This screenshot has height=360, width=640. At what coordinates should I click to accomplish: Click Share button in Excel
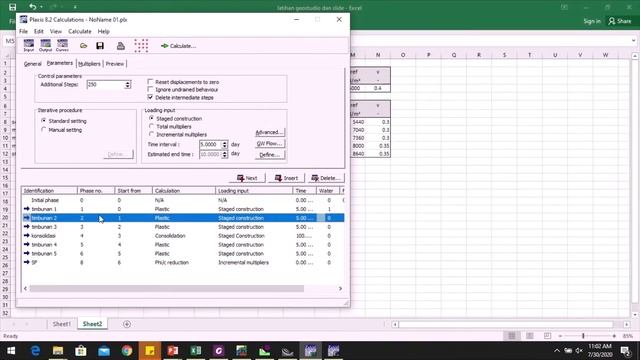click(620, 21)
